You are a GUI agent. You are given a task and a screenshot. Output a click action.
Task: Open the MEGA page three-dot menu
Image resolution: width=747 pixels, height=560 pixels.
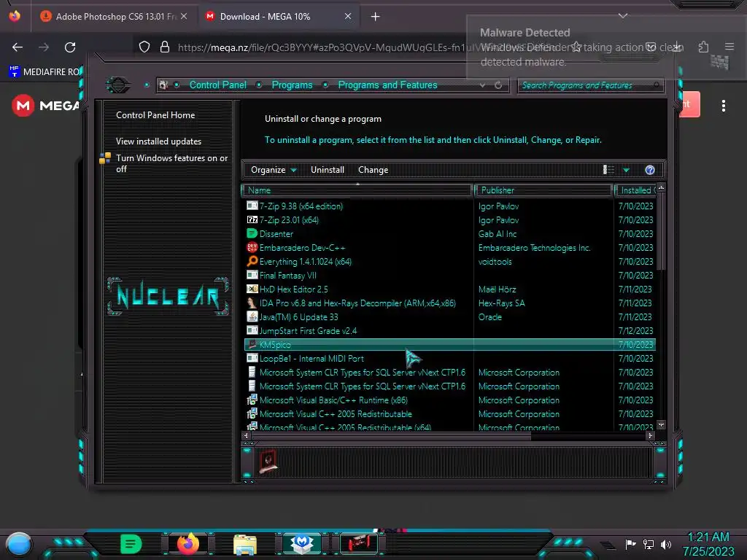click(x=724, y=106)
